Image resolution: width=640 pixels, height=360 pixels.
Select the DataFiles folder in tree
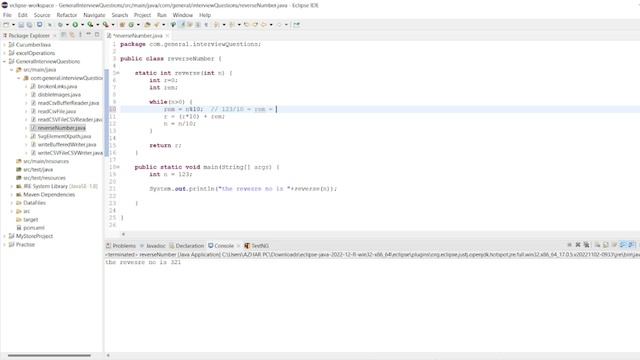(31, 203)
